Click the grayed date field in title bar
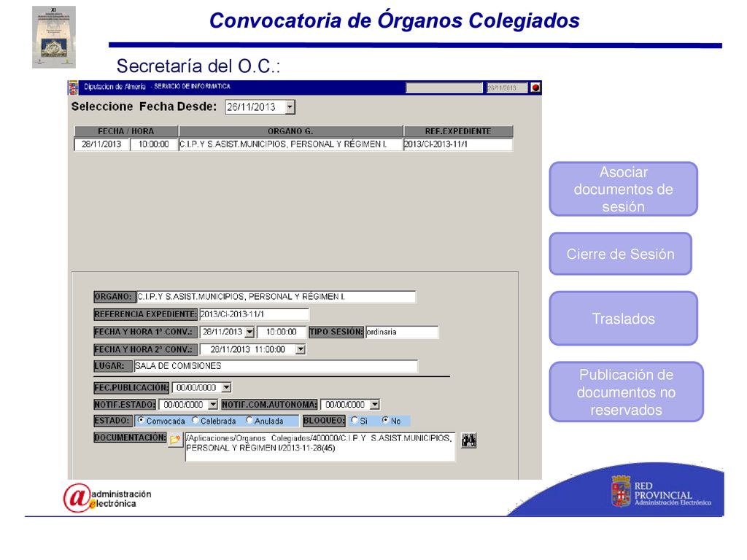The image size is (747, 560). [x=507, y=87]
